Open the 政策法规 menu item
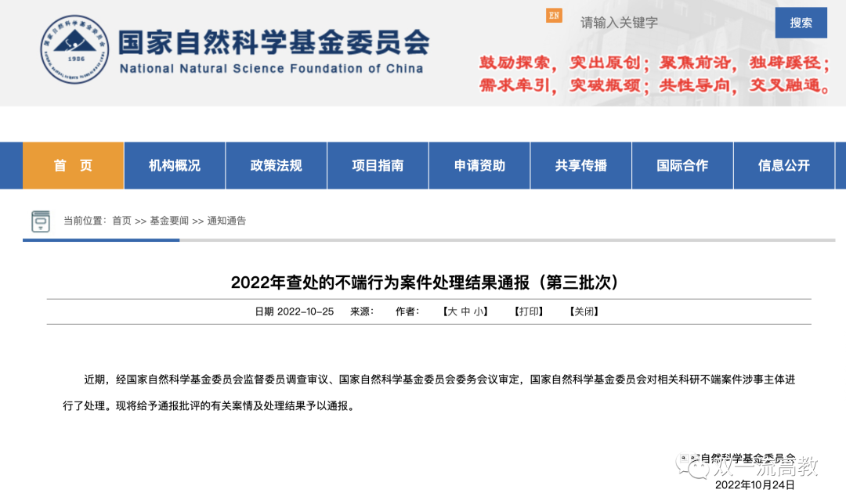This screenshot has width=846, height=504. pos(276,166)
